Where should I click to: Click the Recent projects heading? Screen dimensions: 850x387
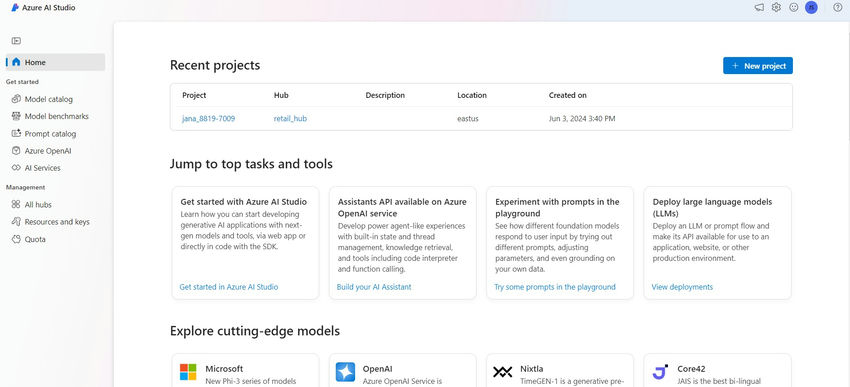point(215,65)
